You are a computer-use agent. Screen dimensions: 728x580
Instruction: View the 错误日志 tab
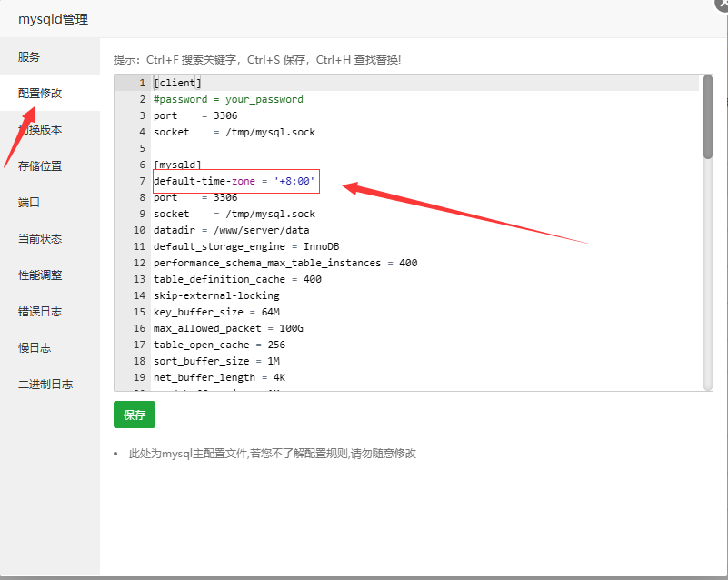tap(50, 311)
